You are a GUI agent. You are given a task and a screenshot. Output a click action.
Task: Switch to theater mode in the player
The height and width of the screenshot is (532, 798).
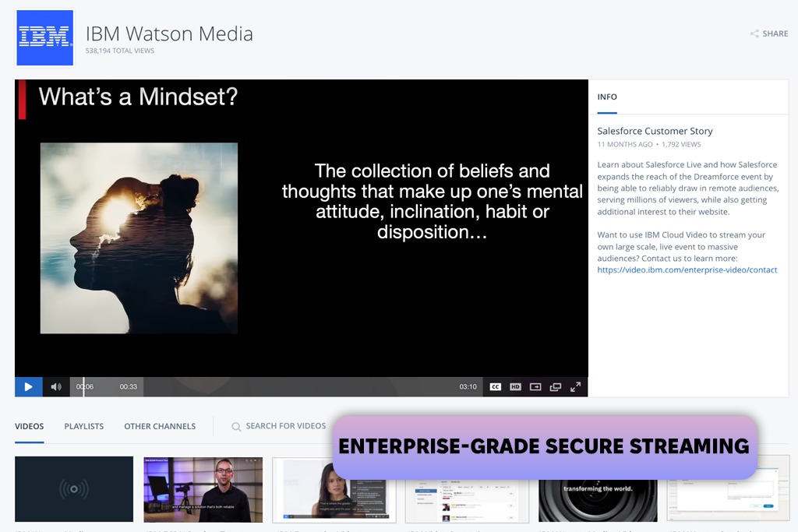pyautogui.click(x=535, y=387)
